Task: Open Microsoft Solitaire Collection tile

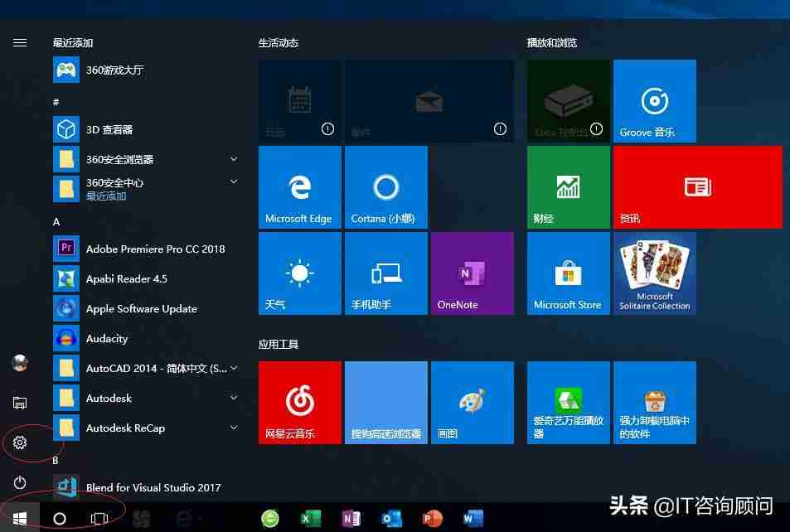Action: (x=655, y=273)
